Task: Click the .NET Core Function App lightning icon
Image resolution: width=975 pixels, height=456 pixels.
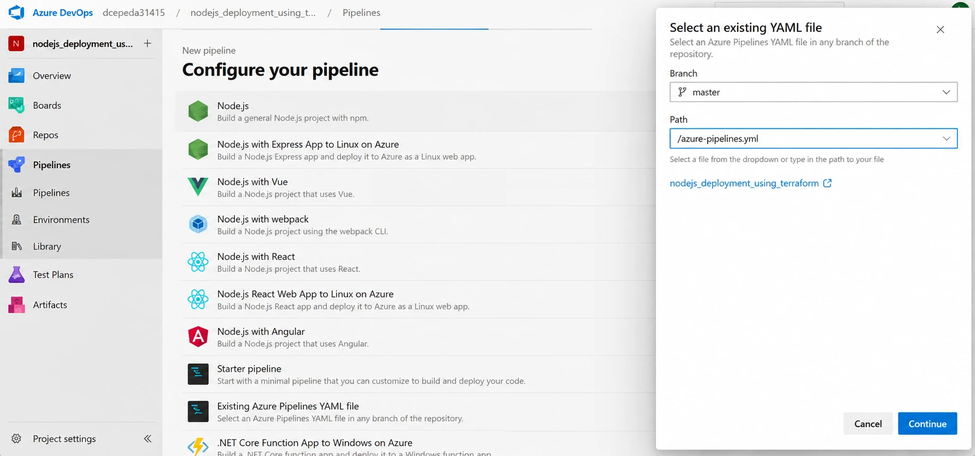Action: coord(198,447)
